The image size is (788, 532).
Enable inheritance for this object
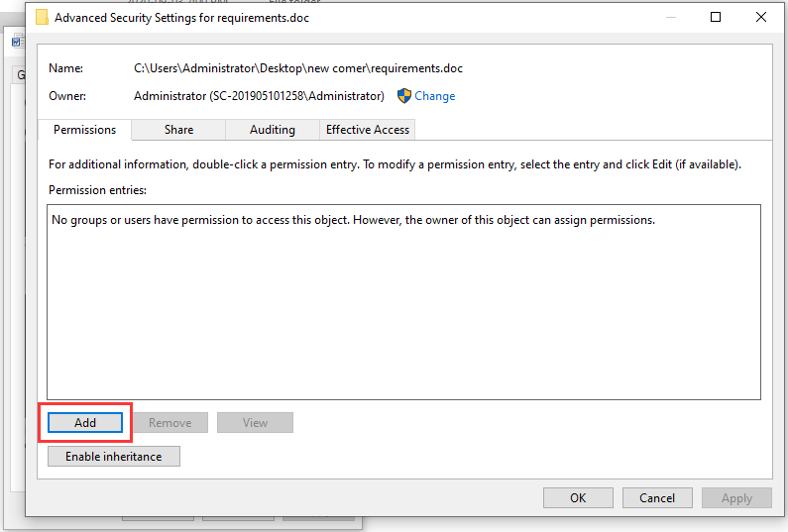[x=114, y=457]
